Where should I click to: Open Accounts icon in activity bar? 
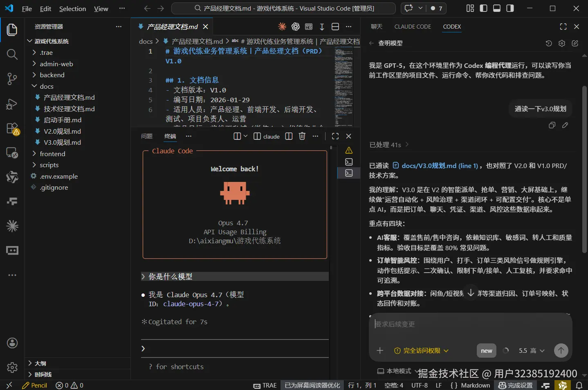[12, 343]
